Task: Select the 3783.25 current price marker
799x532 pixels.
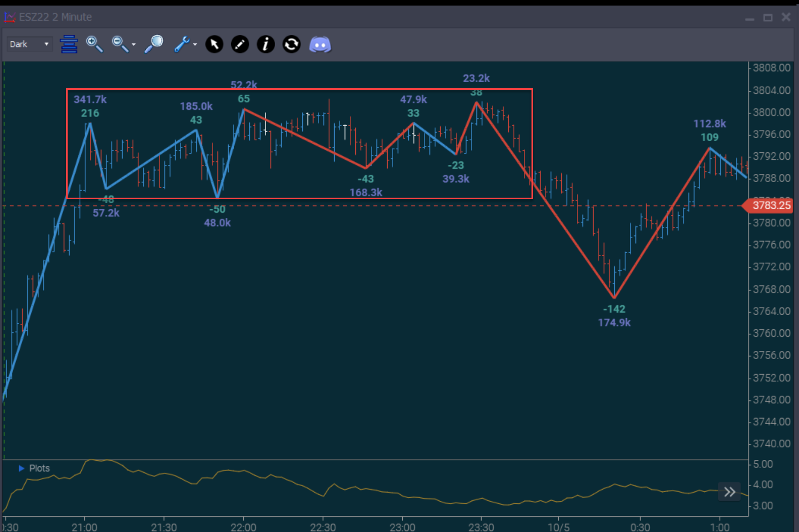Action: (x=769, y=205)
